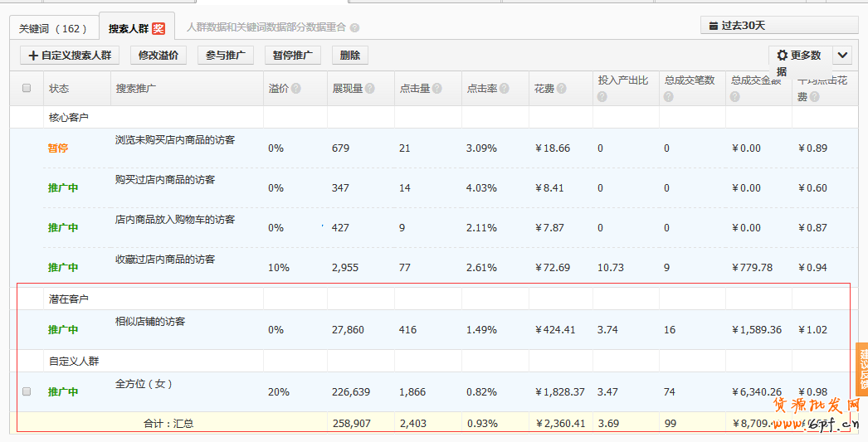Click help icon next to 花费 header

562,89
